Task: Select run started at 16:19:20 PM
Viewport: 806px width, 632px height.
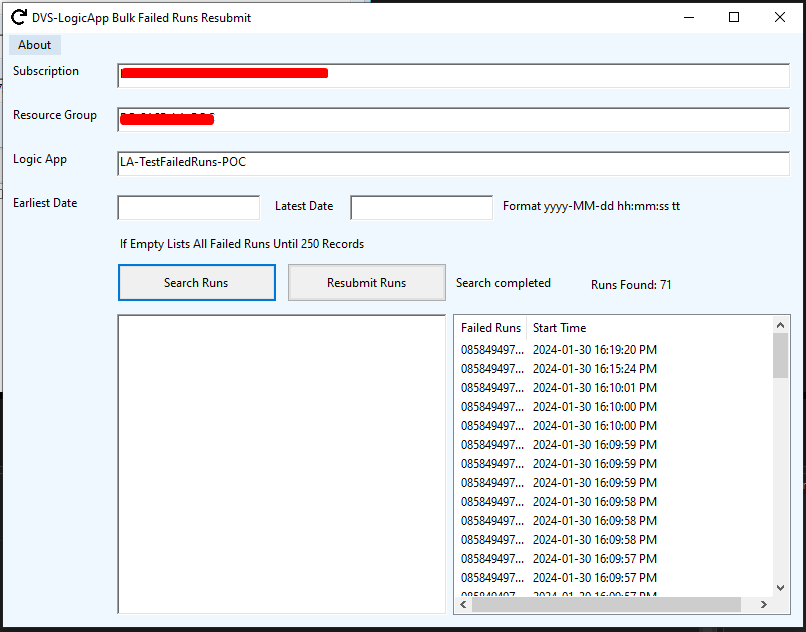Action: tap(594, 350)
